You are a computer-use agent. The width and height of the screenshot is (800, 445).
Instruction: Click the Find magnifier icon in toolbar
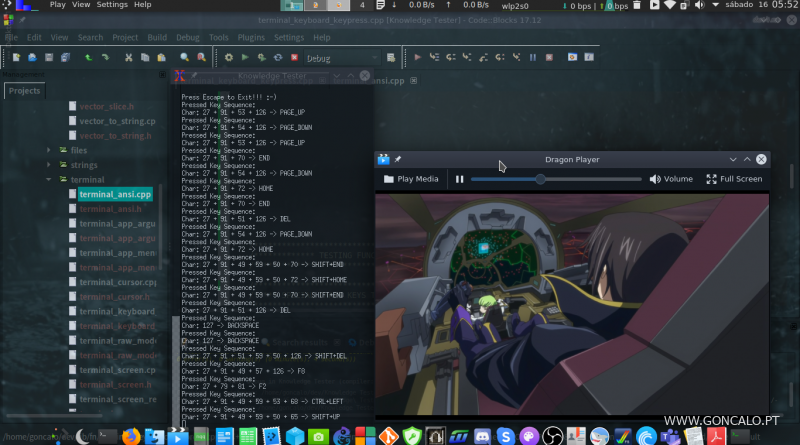184,58
